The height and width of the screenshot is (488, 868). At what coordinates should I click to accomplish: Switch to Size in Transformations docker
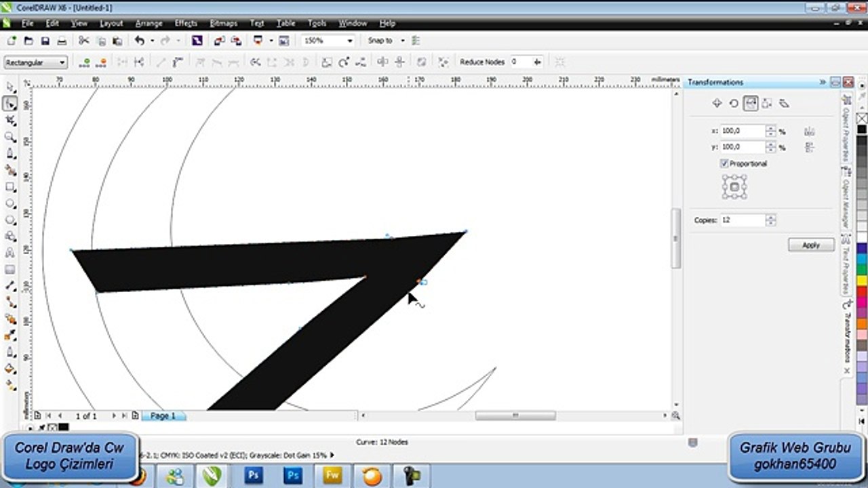767,104
